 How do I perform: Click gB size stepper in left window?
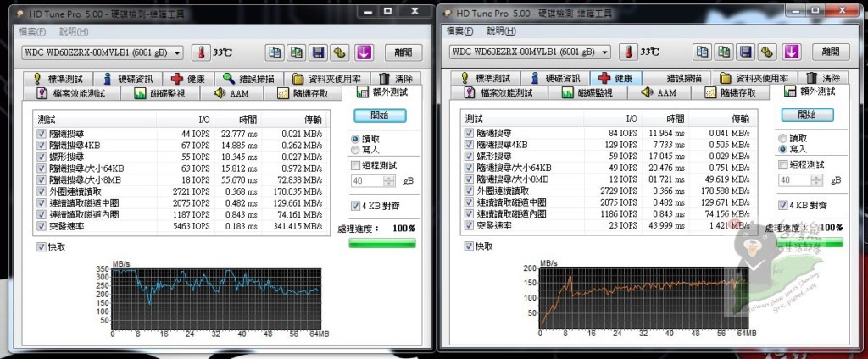[x=389, y=181]
